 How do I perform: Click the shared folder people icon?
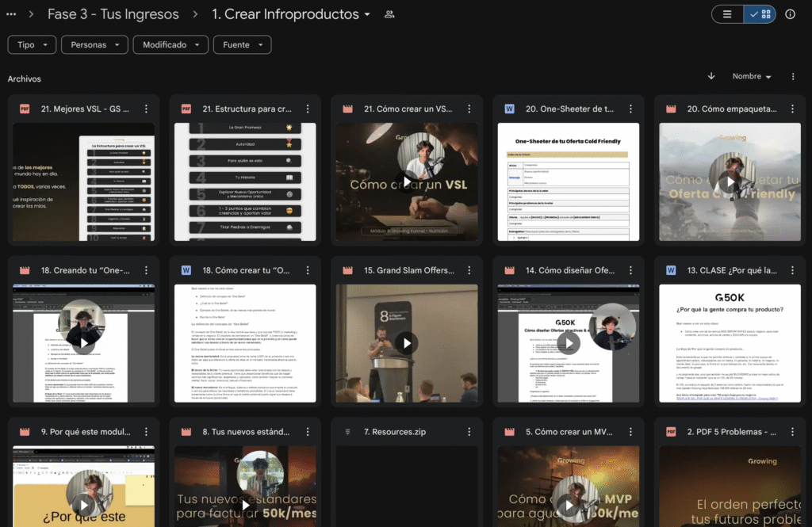point(389,14)
